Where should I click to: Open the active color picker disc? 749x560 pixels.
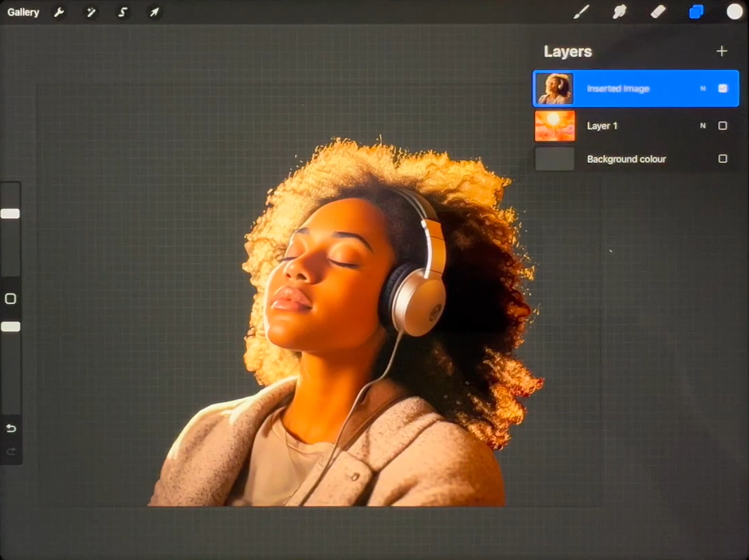pos(735,12)
